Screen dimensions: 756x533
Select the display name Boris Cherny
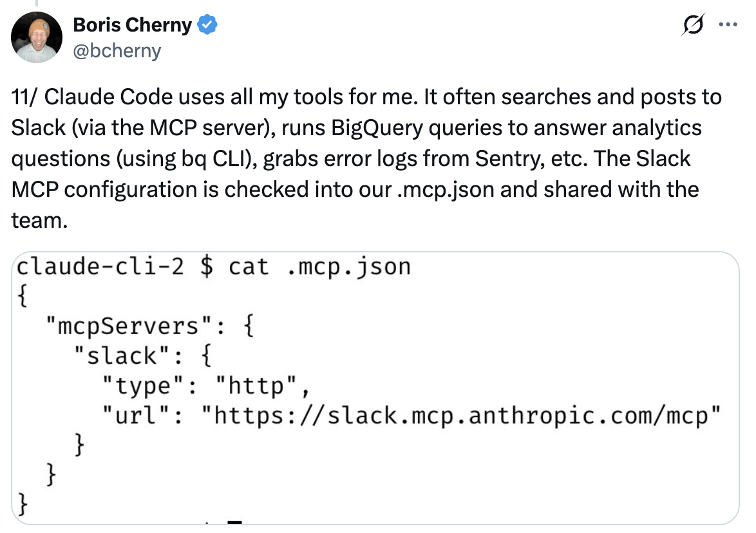point(131,24)
